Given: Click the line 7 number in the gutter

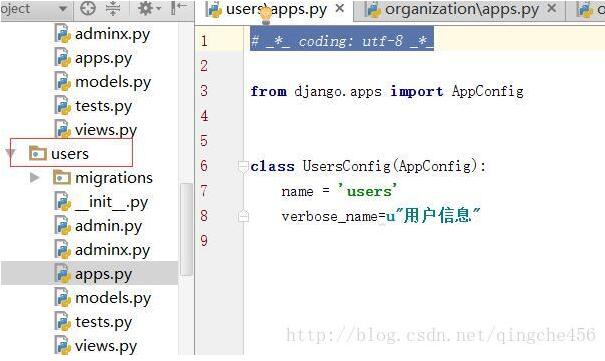Looking at the screenshot, I should coord(204,191).
